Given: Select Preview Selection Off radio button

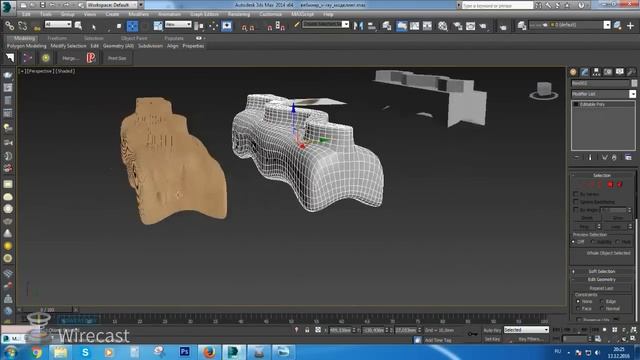Looking at the screenshot, I should tap(573, 242).
